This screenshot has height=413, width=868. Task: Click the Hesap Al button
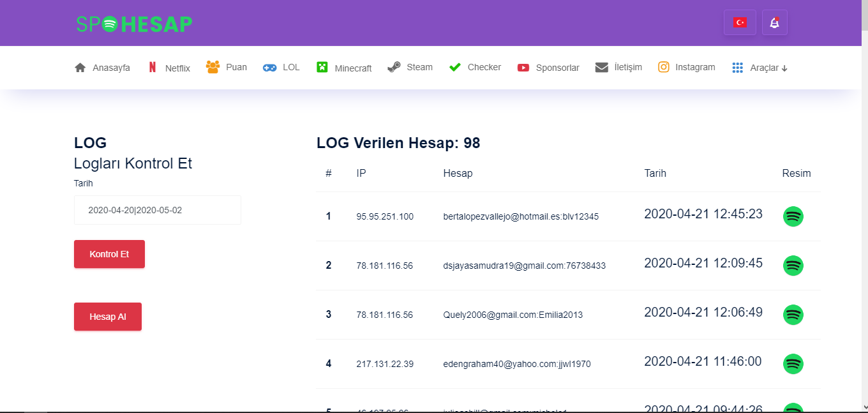108,317
